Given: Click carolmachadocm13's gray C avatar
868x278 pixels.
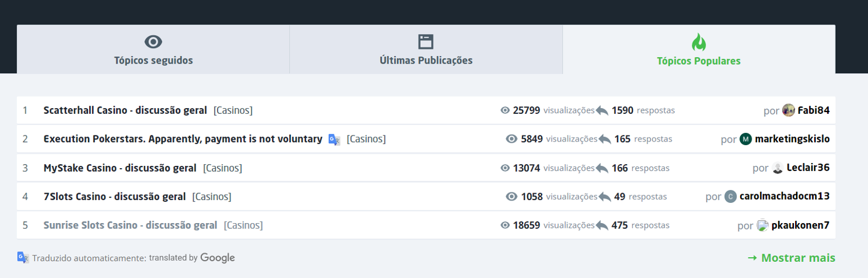Looking at the screenshot, I should 730,197.
